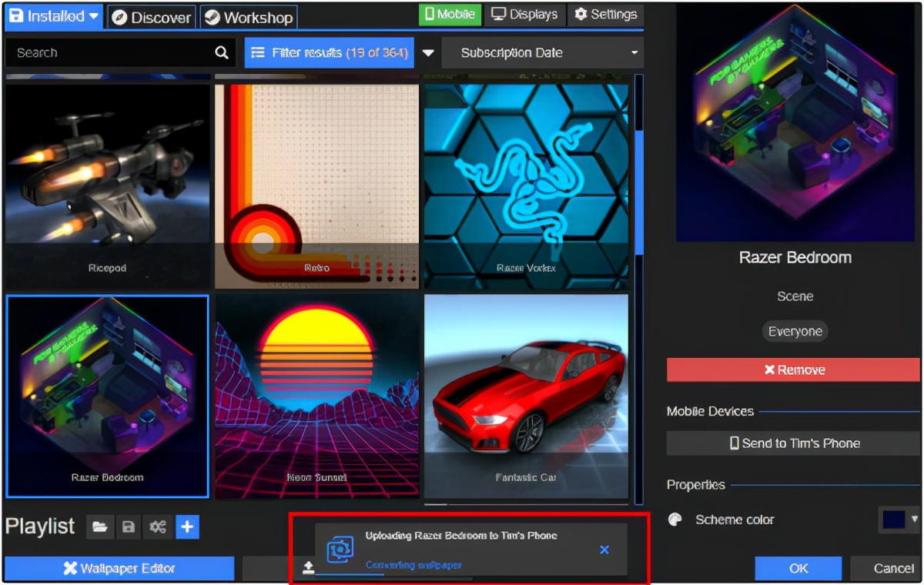Click into the Search input field
The height and width of the screenshot is (585, 924).
coord(108,52)
